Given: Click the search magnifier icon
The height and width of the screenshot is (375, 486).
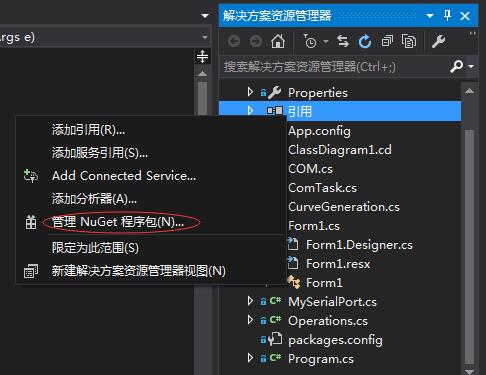Looking at the screenshot, I should [456, 66].
